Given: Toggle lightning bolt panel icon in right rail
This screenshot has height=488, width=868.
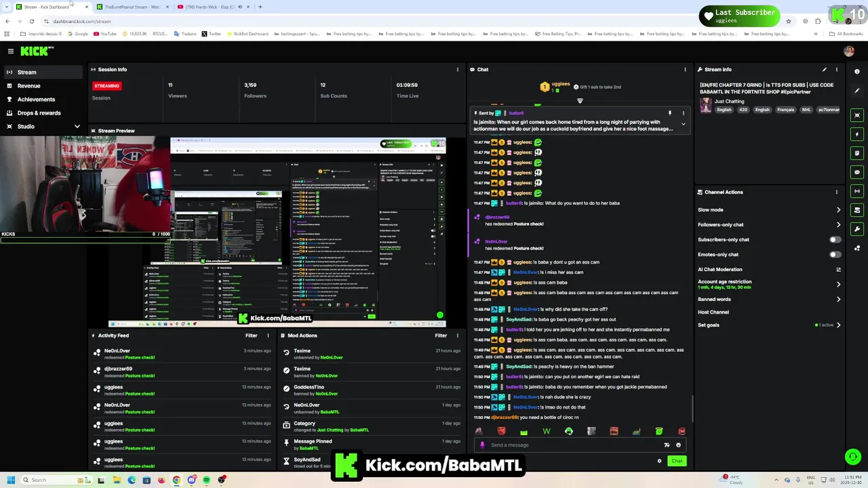Looking at the screenshot, I should click(x=857, y=134).
